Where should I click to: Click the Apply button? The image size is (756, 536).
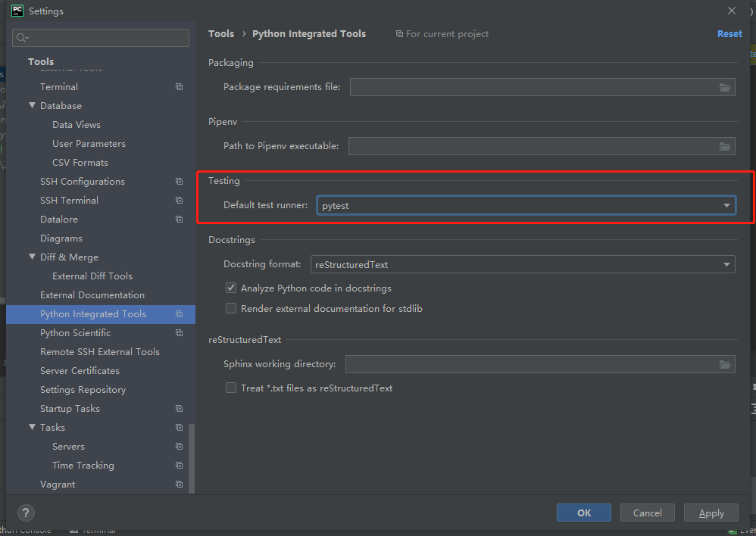click(711, 513)
